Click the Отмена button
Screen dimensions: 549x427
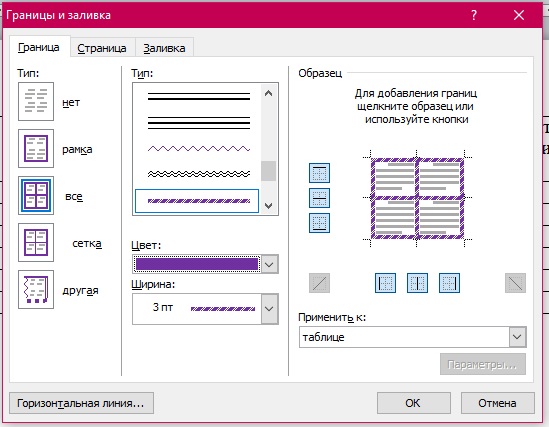(498, 403)
